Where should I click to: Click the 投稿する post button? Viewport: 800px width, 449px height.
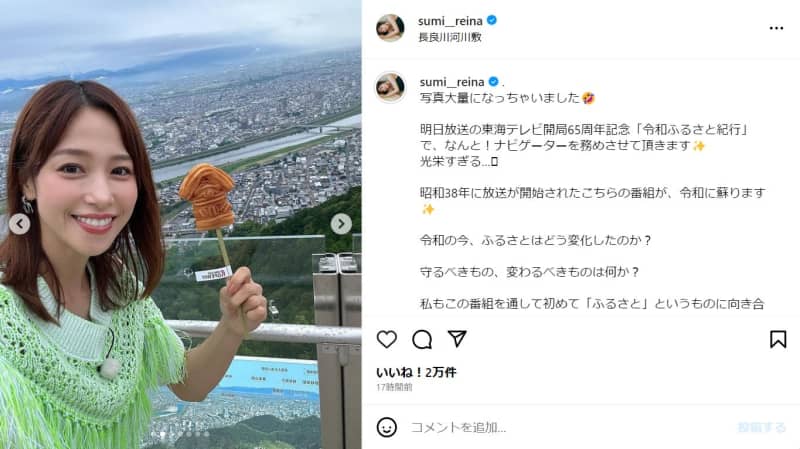click(x=762, y=427)
